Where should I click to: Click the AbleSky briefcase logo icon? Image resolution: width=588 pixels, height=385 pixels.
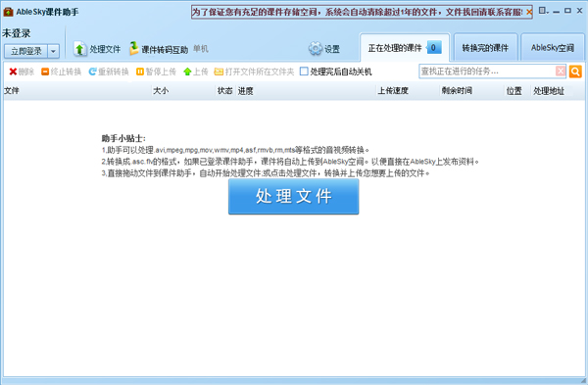[x=8, y=12]
